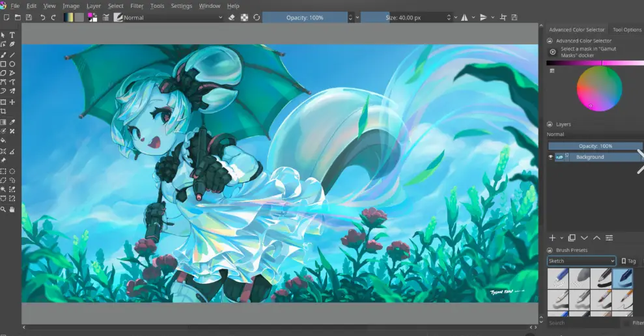The height and width of the screenshot is (336, 644).
Task: Switch to Tool Options tab
Action: (627, 29)
